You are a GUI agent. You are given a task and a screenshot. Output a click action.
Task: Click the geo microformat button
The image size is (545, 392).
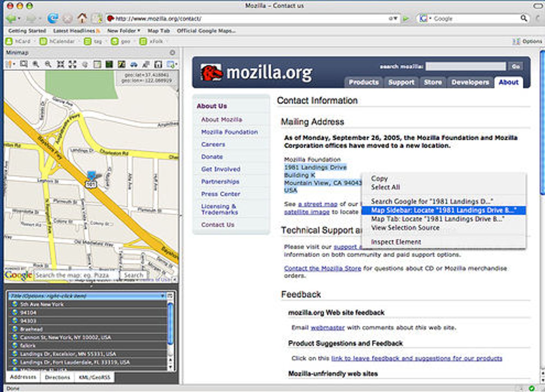120,41
